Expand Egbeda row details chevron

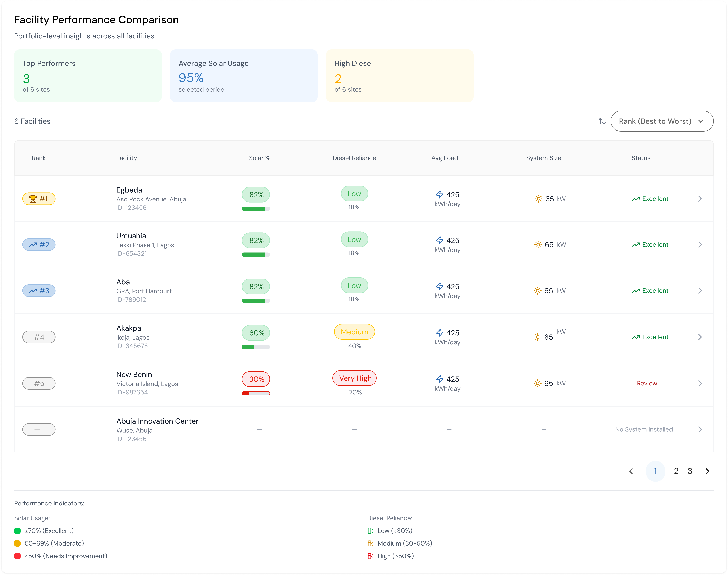(700, 199)
